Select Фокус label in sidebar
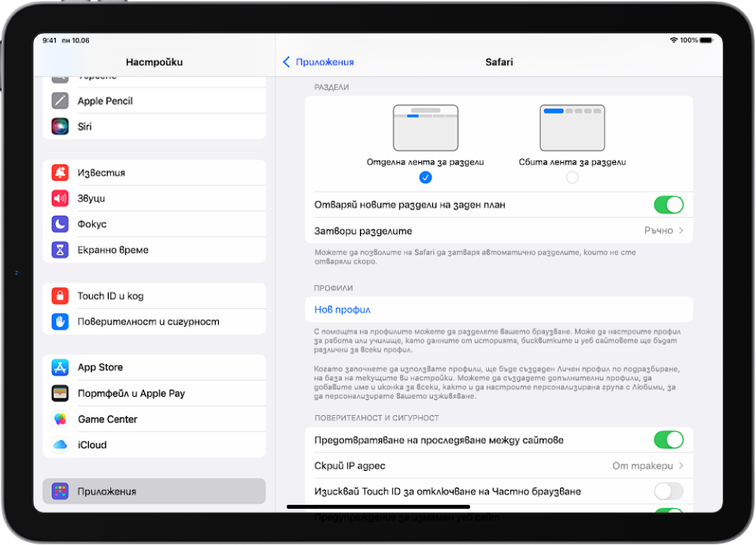Image resolution: width=756 pixels, height=545 pixels. pos(92,224)
